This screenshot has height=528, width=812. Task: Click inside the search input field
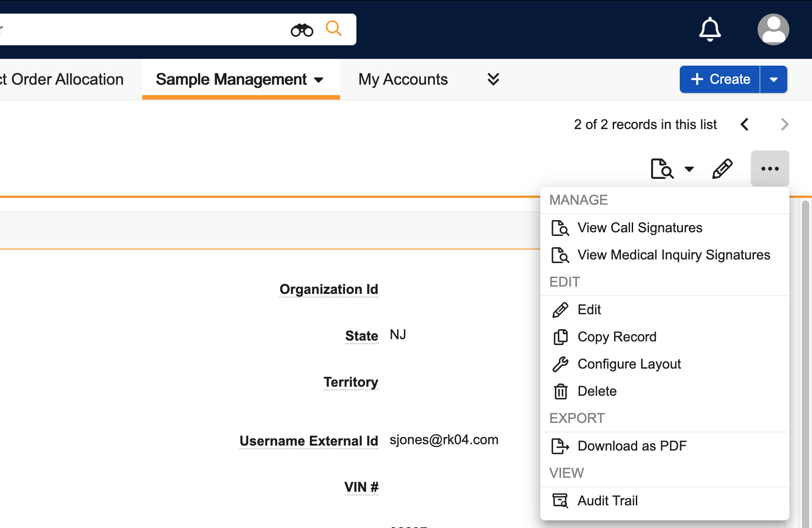[x=136, y=30]
